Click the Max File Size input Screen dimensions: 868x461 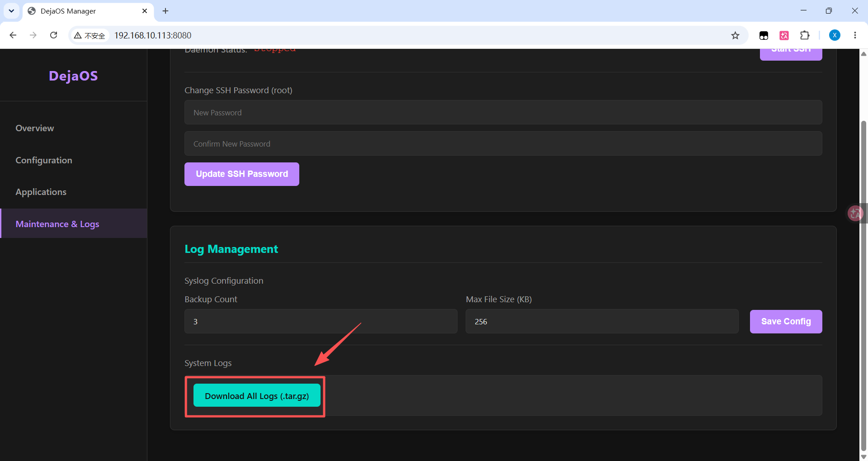pyautogui.click(x=602, y=321)
